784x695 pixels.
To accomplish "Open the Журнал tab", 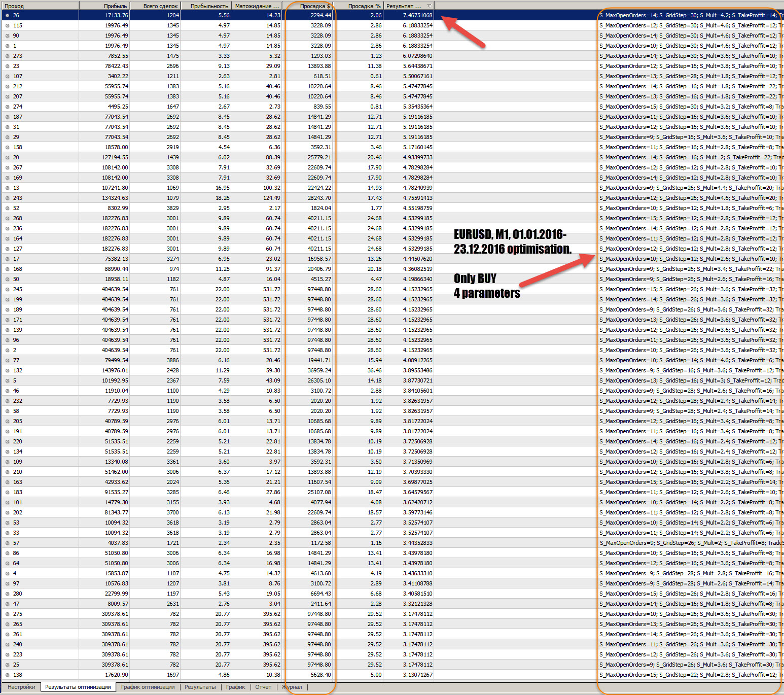I will click(x=292, y=687).
